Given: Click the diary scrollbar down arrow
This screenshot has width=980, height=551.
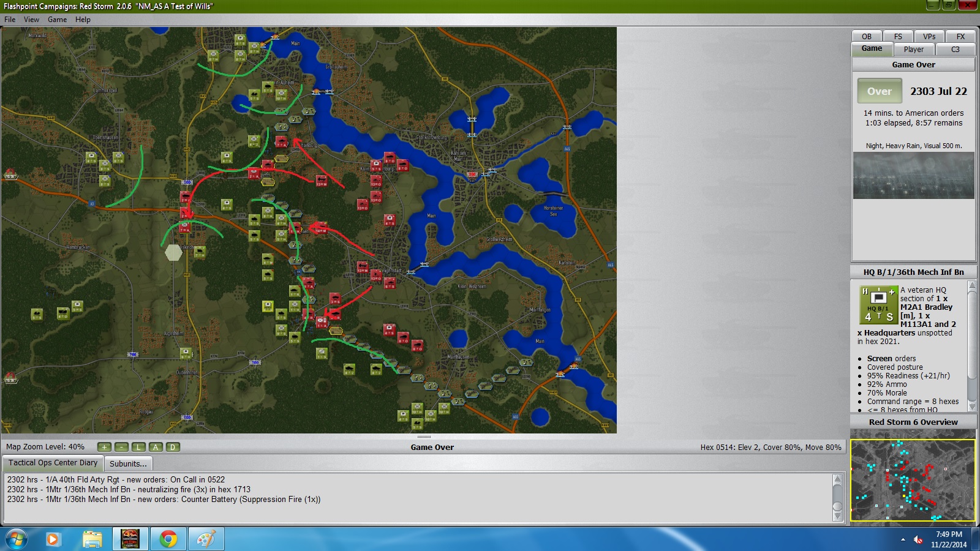Looking at the screenshot, I should pyautogui.click(x=837, y=517).
